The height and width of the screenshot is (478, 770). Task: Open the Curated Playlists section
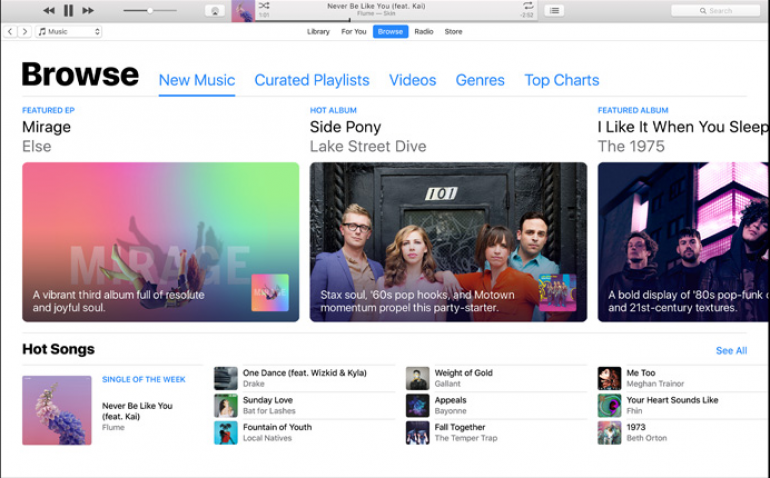coord(312,80)
